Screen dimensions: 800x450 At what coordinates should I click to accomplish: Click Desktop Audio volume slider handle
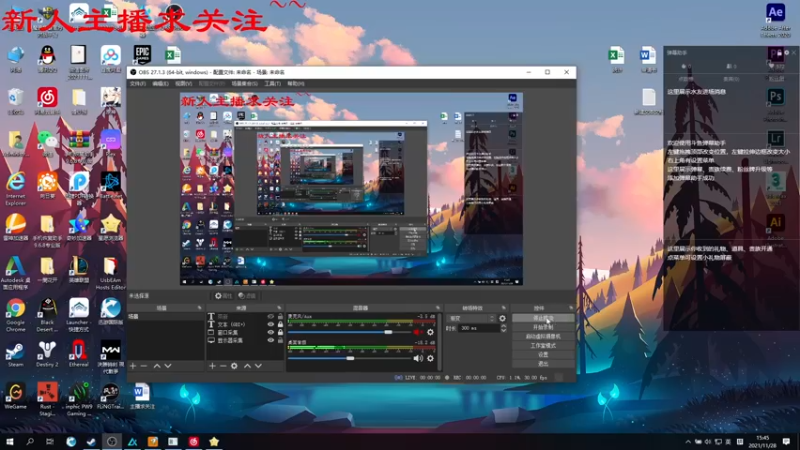[x=351, y=359]
